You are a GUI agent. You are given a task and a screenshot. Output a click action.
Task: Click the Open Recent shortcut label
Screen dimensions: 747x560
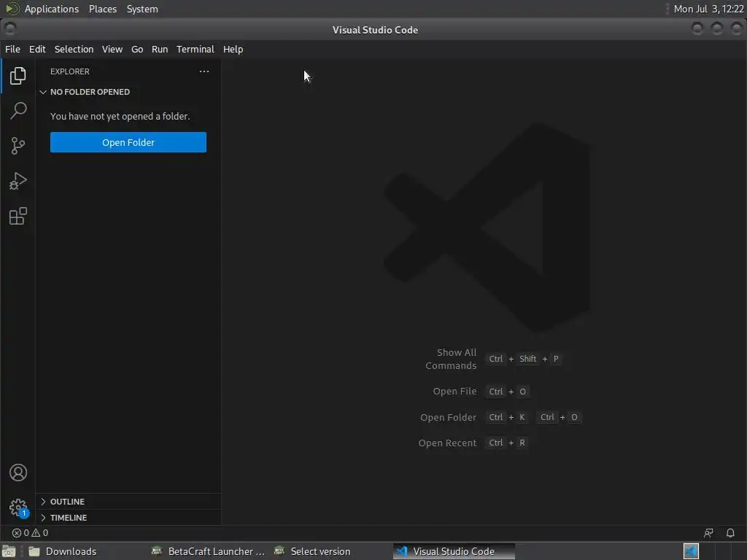coord(447,443)
